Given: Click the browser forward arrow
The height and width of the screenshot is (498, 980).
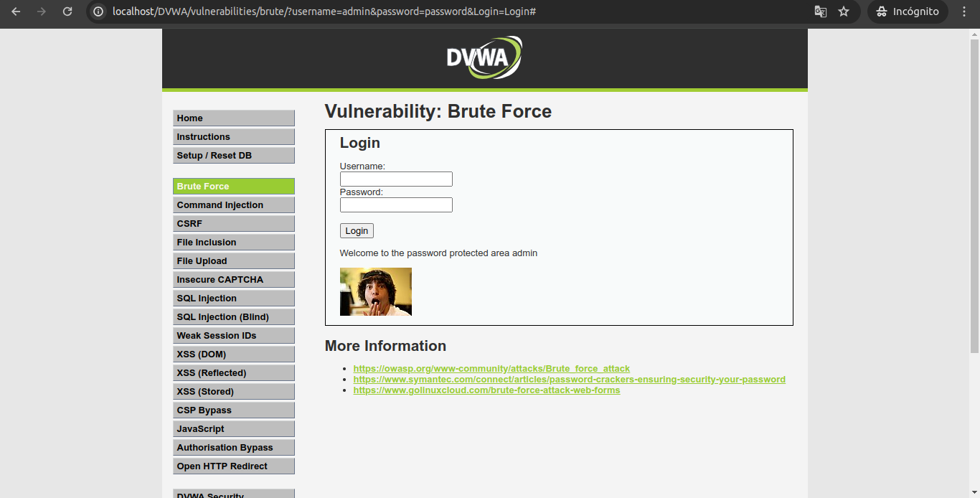Looking at the screenshot, I should tap(42, 11).
